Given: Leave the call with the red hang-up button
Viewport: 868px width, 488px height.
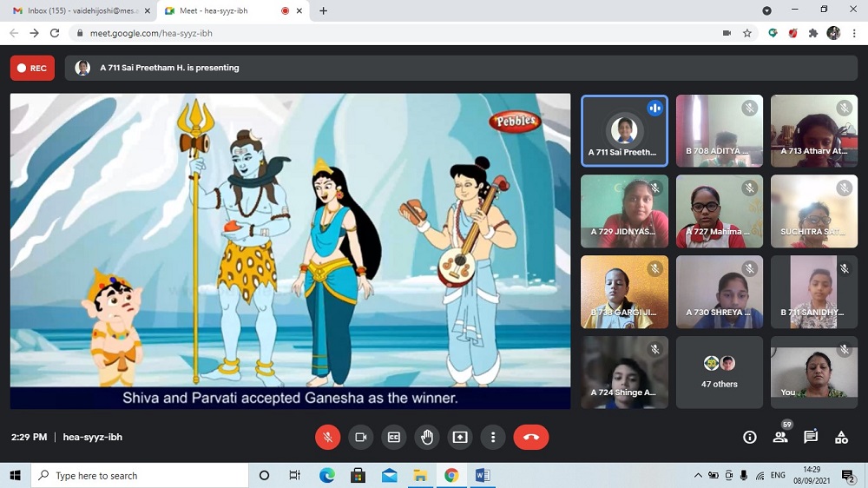Looking at the screenshot, I should pyautogui.click(x=530, y=438).
